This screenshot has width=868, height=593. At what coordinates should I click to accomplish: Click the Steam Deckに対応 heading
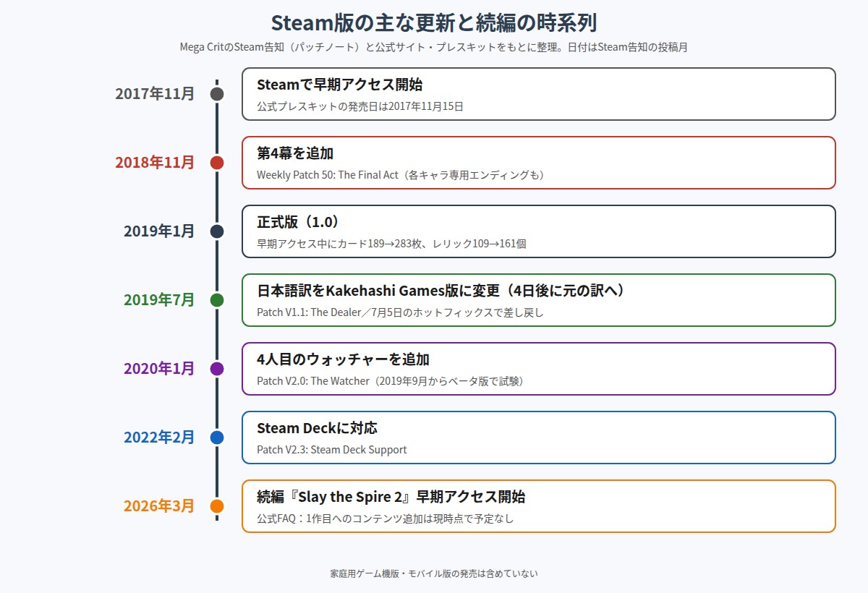[317, 428]
